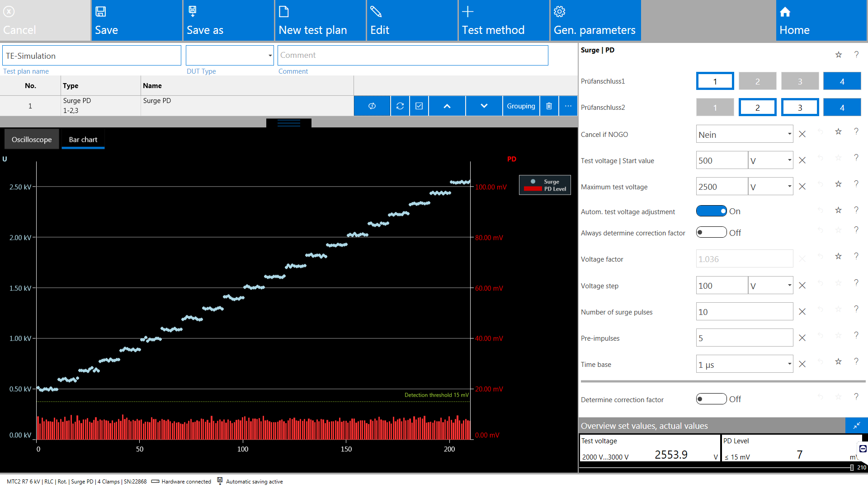Select the Bar chart tab
The width and height of the screenshot is (868, 488).
point(83,140)
